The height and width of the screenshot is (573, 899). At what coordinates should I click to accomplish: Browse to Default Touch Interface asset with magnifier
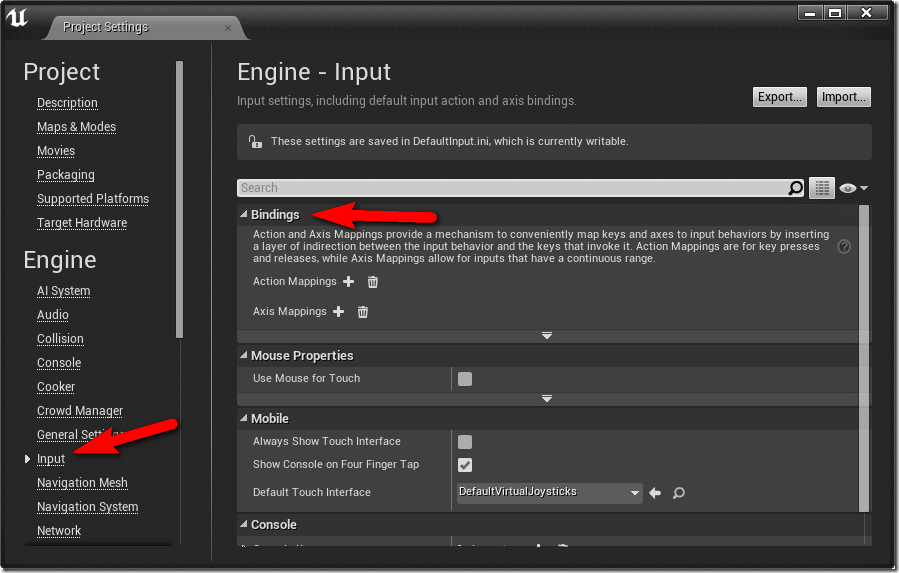tap(678, 493)
